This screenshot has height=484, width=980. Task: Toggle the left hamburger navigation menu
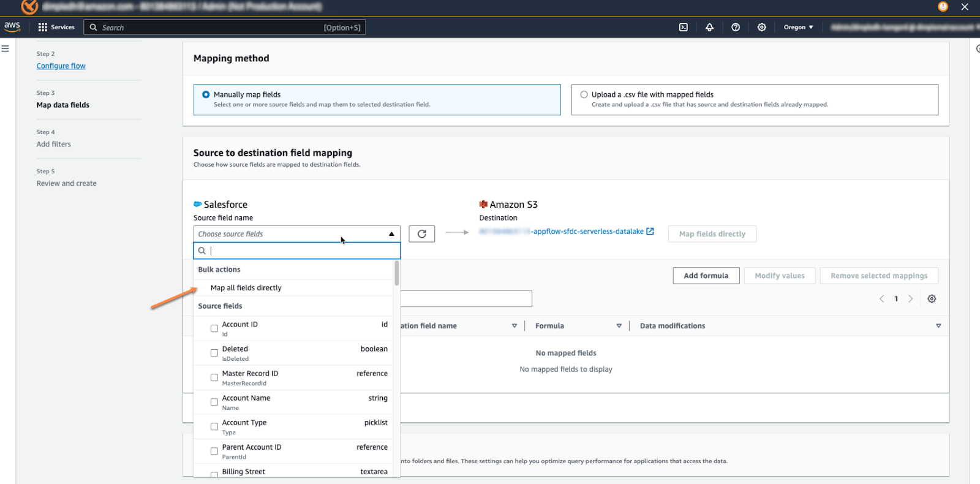[6, 48]
